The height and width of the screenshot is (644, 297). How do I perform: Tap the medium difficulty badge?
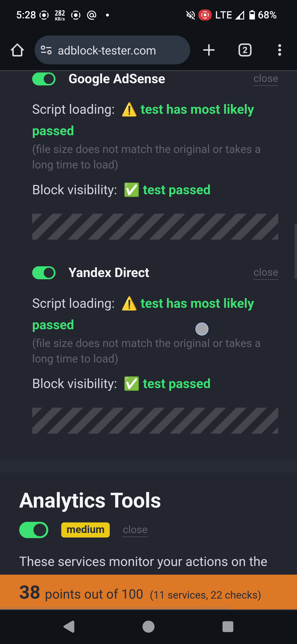(86, 530)
